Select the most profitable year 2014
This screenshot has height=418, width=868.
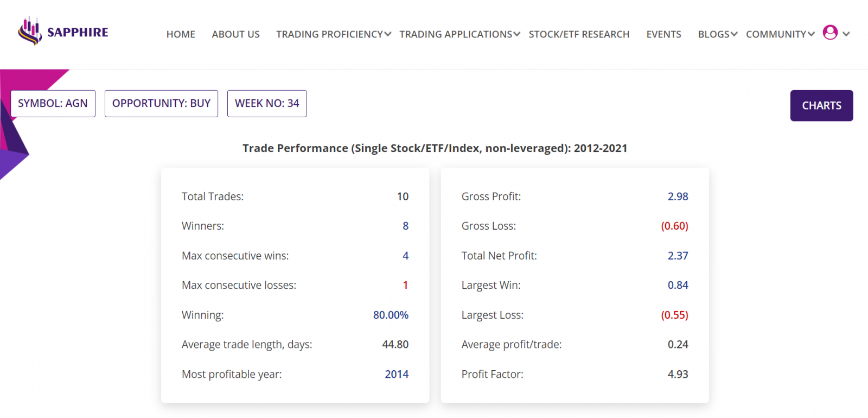(397, 374)
